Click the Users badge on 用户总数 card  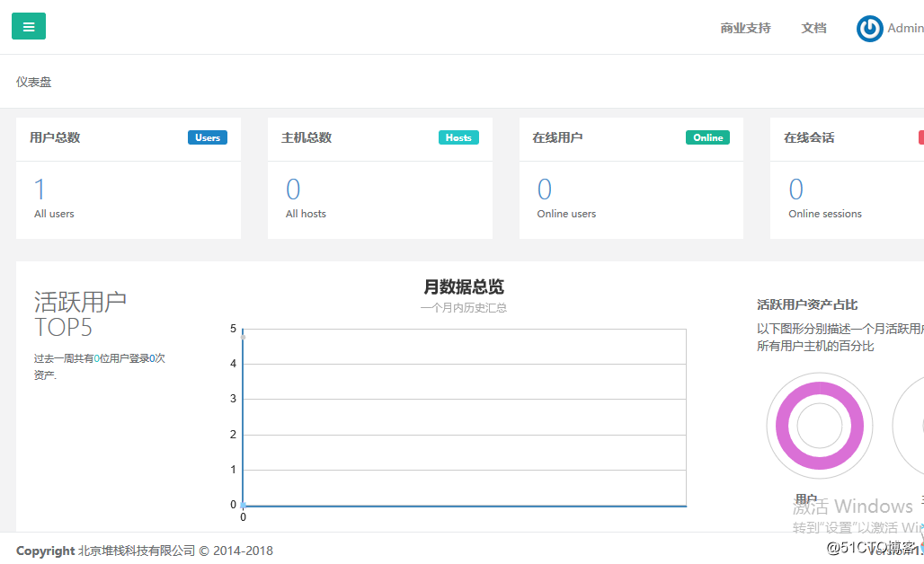click(x=208, y=137)
